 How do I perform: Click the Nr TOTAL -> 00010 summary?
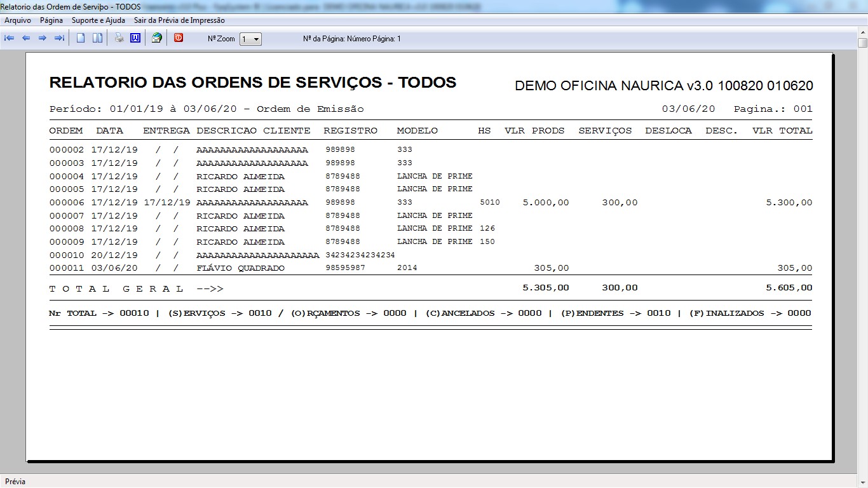(99, 313)
